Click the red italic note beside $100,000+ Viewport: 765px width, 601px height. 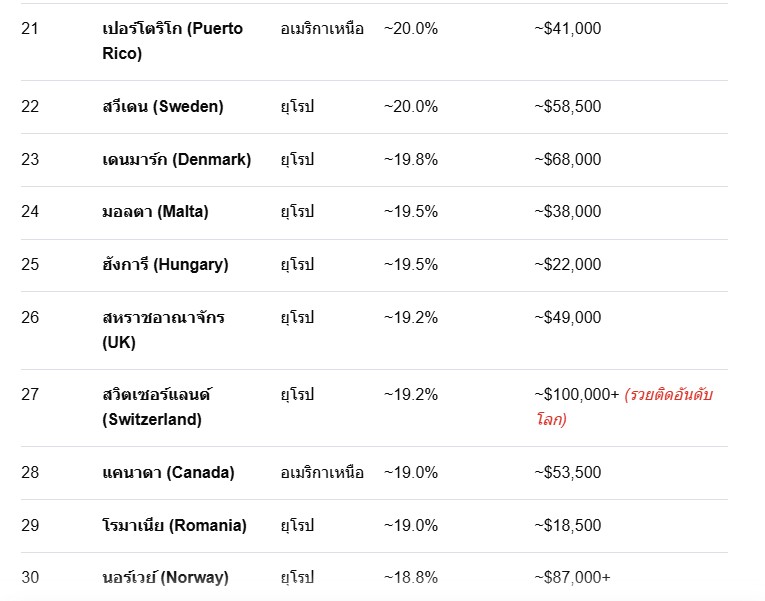624,407
